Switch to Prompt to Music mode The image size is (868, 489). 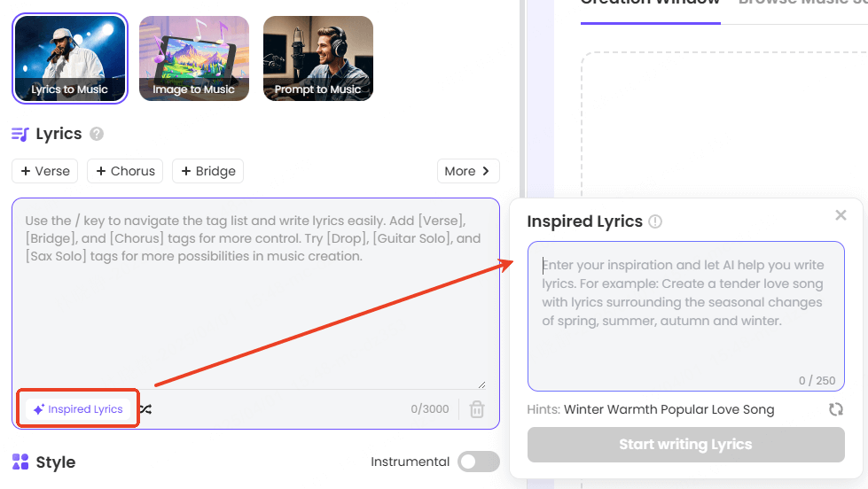point(318,58)
